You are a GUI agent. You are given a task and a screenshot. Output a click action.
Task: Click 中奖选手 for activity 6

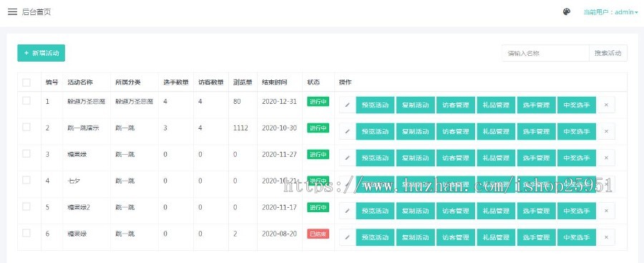(x=577, y=237)
